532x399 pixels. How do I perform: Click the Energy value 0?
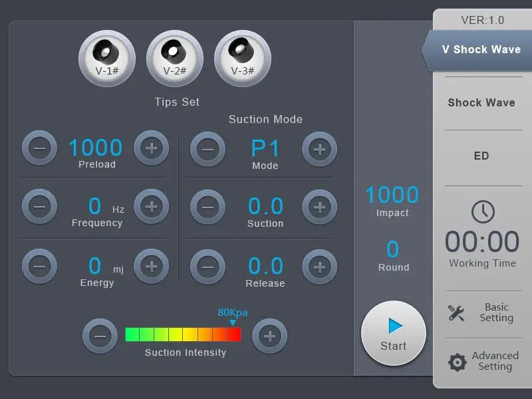(x=95, y=265)
